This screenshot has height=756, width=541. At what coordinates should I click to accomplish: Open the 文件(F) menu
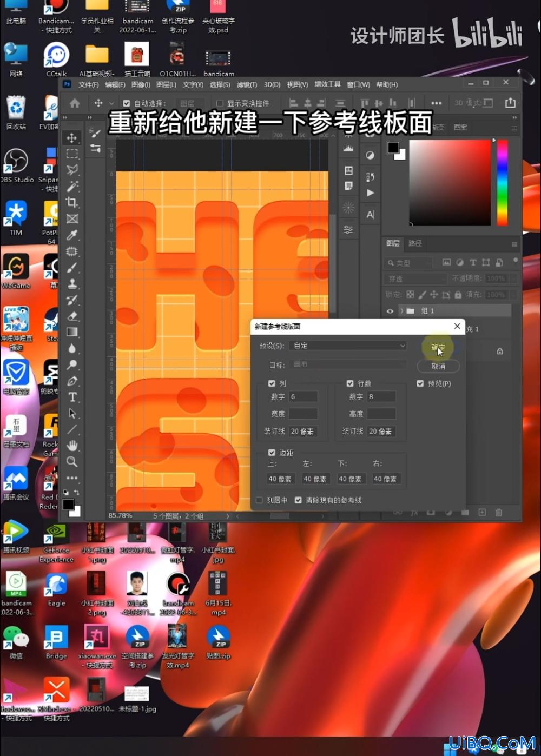point(89,85)
